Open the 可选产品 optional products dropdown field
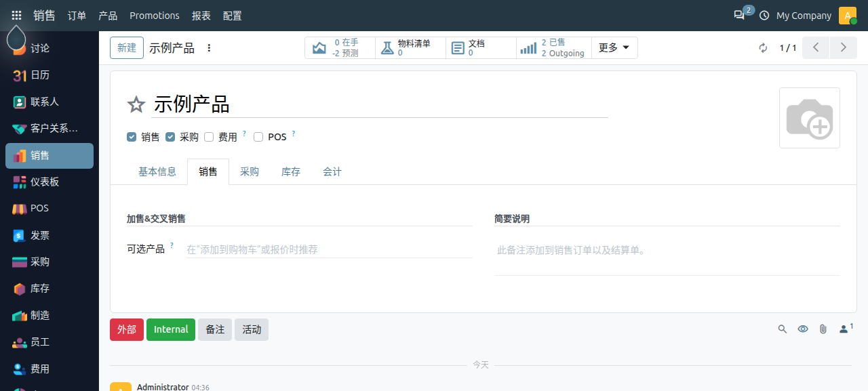This screenshot has height=391, width=868. 329,249
